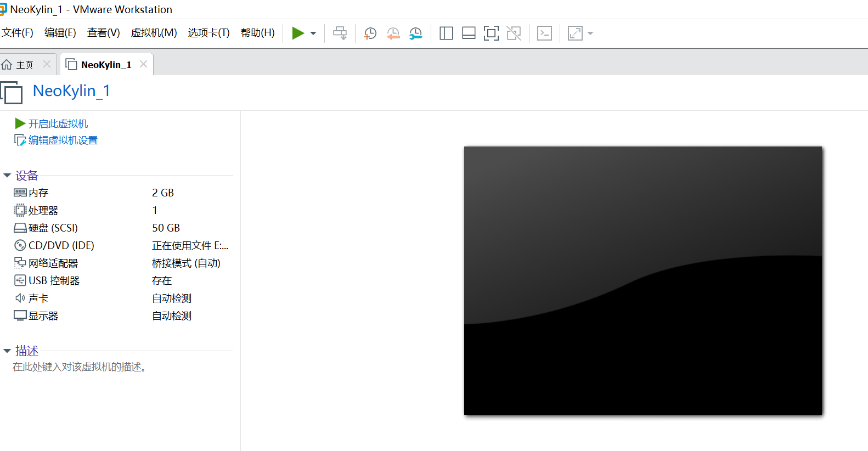Click the Unity mode toolbar icon
868x451 pixels.
514,33
